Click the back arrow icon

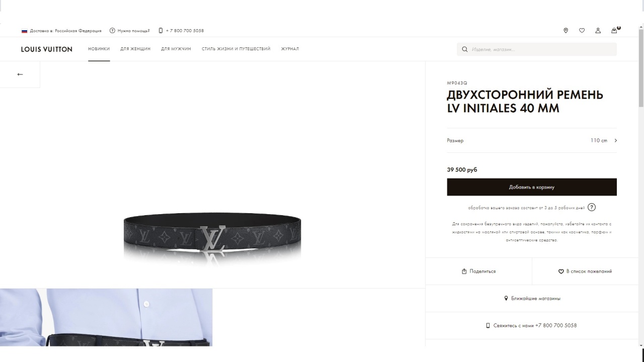(x=20, y=74)
